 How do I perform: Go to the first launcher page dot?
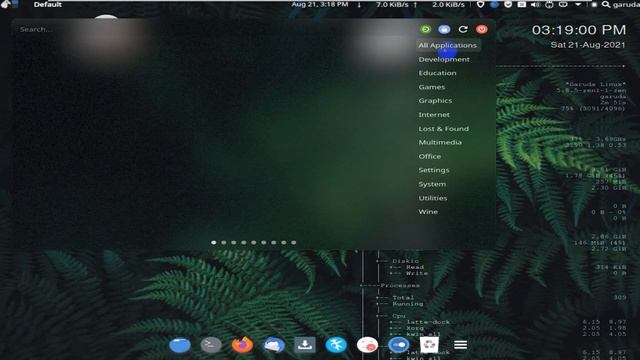(x=213, y=242)
